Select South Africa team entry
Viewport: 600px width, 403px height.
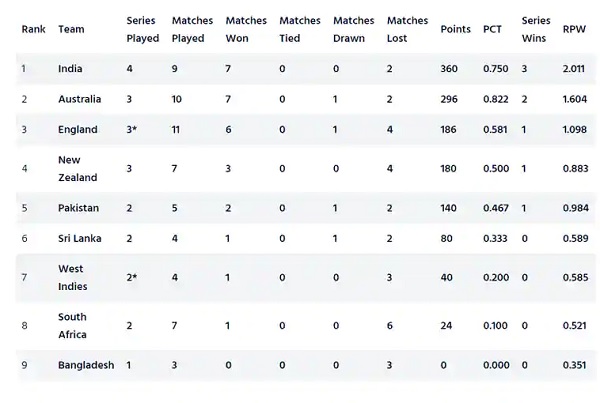(72, 325)
